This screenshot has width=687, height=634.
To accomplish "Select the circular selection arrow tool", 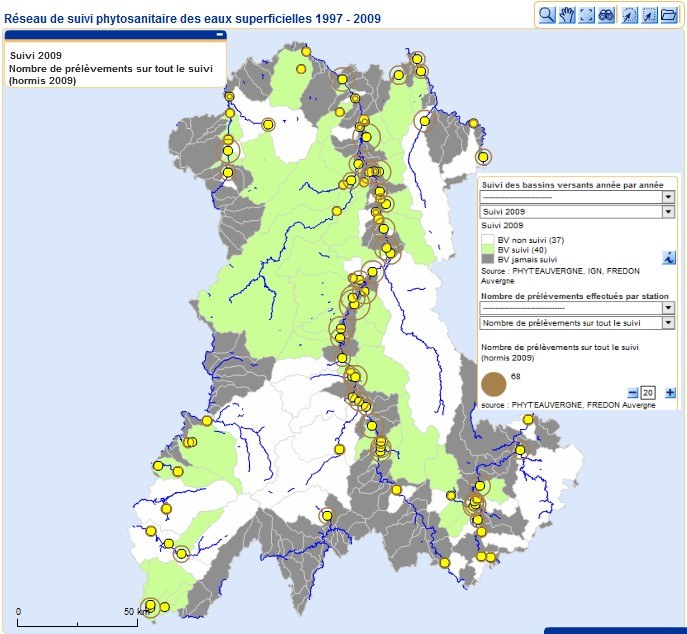I will click(x=630, y=15).
